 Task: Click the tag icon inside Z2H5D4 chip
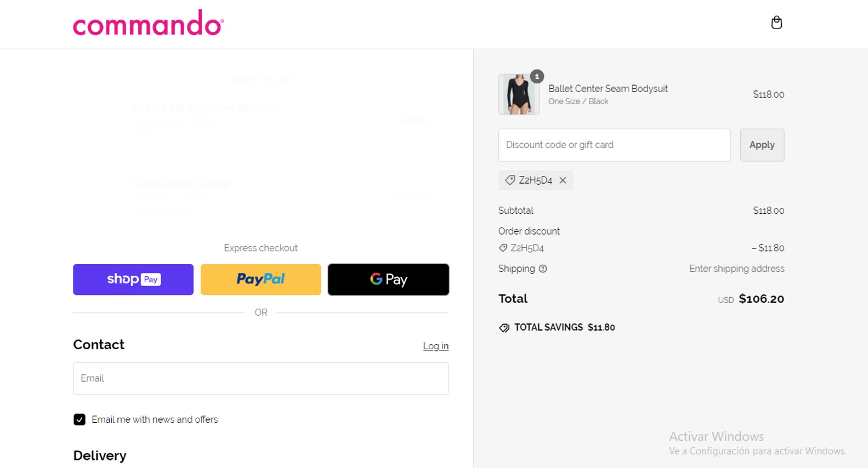[510, 181]
